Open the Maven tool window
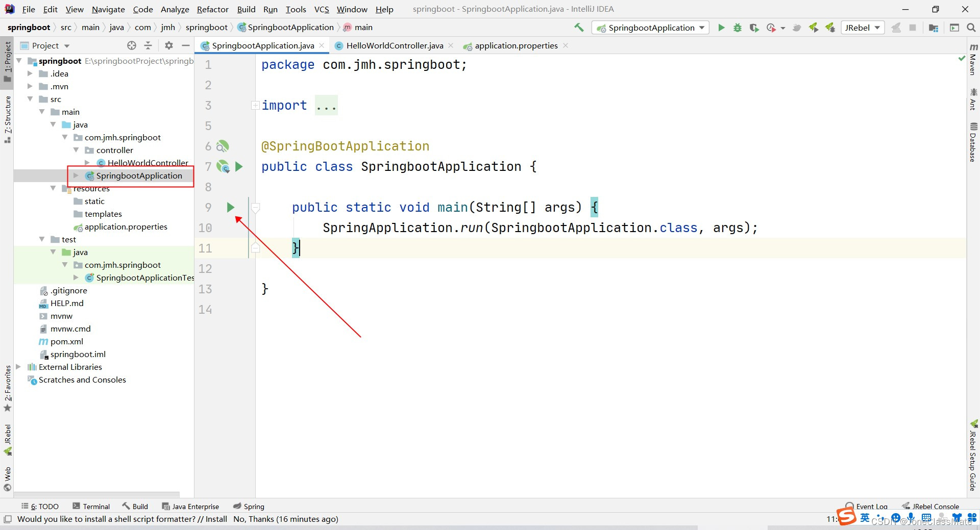 (973, 59)
